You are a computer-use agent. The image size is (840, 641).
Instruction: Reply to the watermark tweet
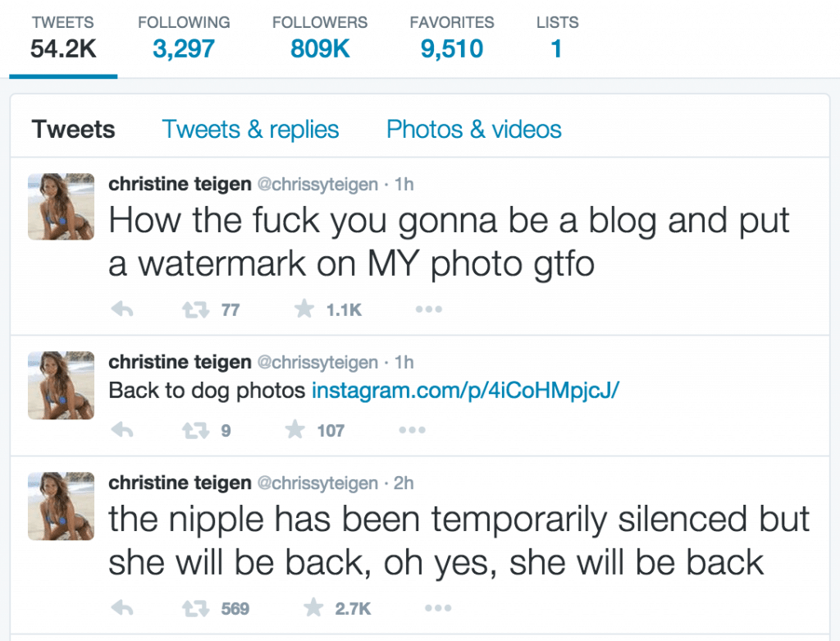click(x=122, y=309)
